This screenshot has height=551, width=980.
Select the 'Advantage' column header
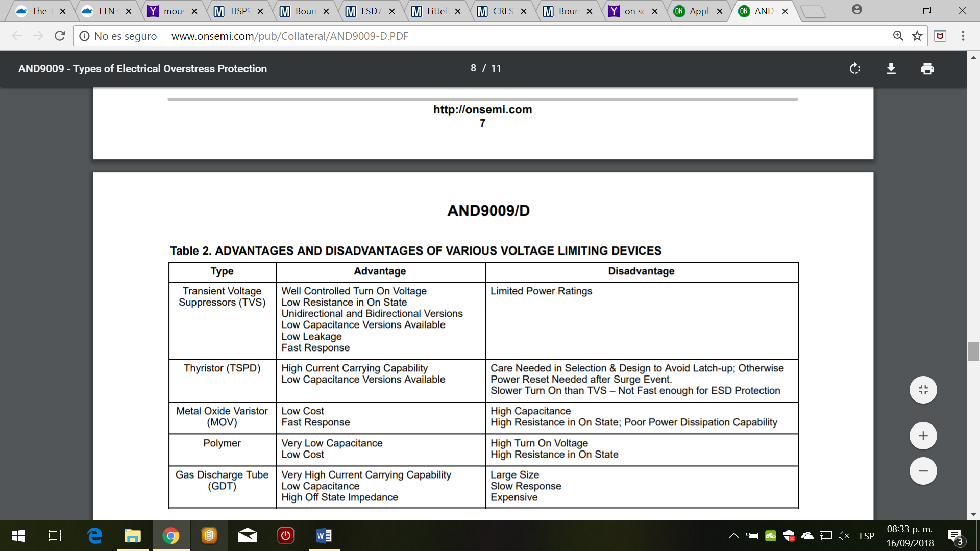[x=380, y=271]
